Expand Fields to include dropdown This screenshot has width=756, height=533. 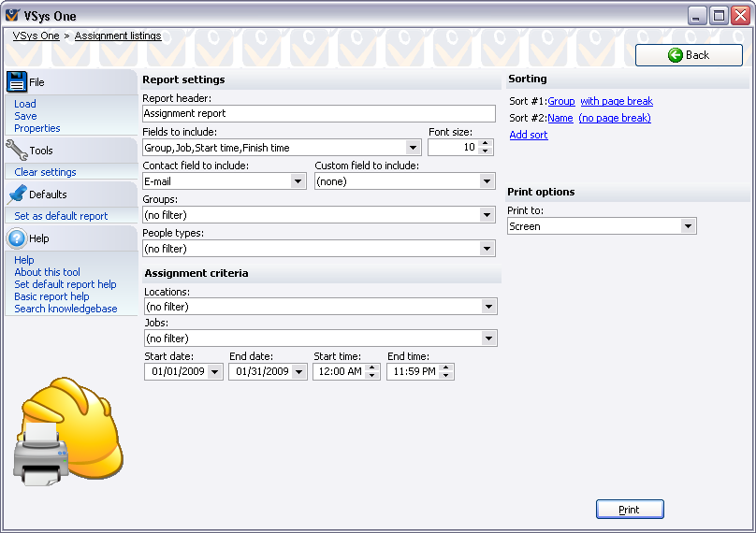[413, 148]
